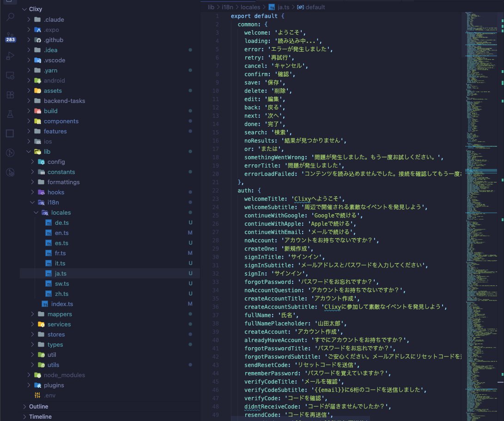Click the .vscode folder icon
Image resolution: width=504 pixels, height=421 pixels.
click(x=37, y=60)
